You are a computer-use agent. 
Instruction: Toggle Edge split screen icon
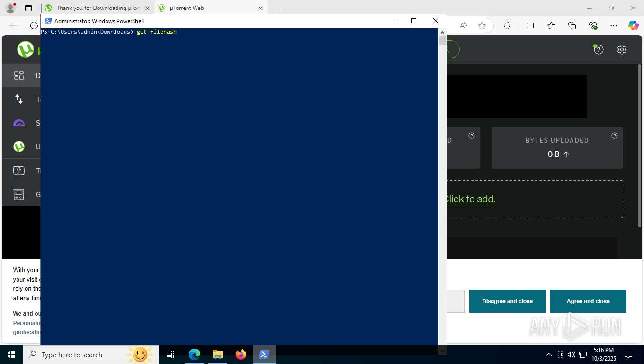tap(530, 26)
